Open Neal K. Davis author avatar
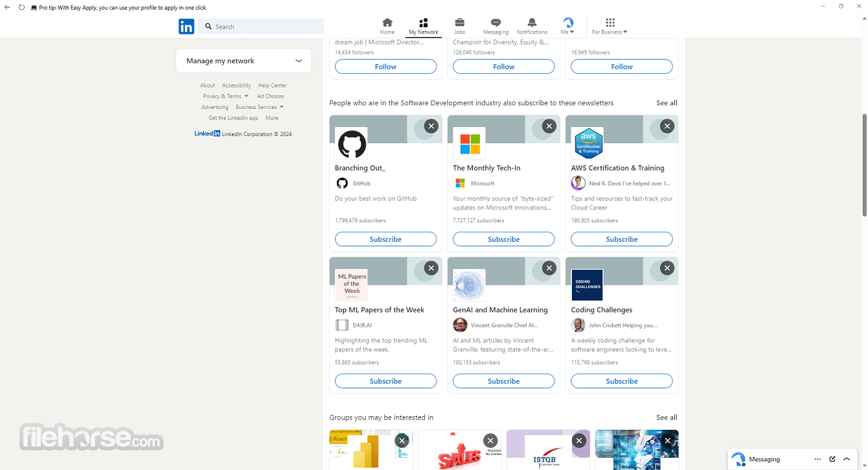868x470 pixels. pyautogui.click(x=578, y=183)
